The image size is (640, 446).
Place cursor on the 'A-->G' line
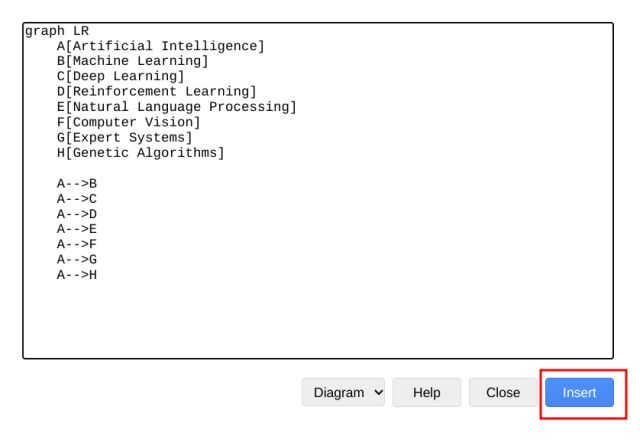click(77, 259)
